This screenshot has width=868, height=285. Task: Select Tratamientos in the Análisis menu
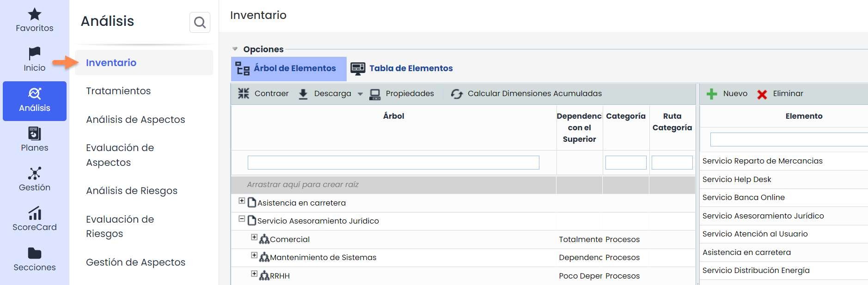tap(118, 91)
